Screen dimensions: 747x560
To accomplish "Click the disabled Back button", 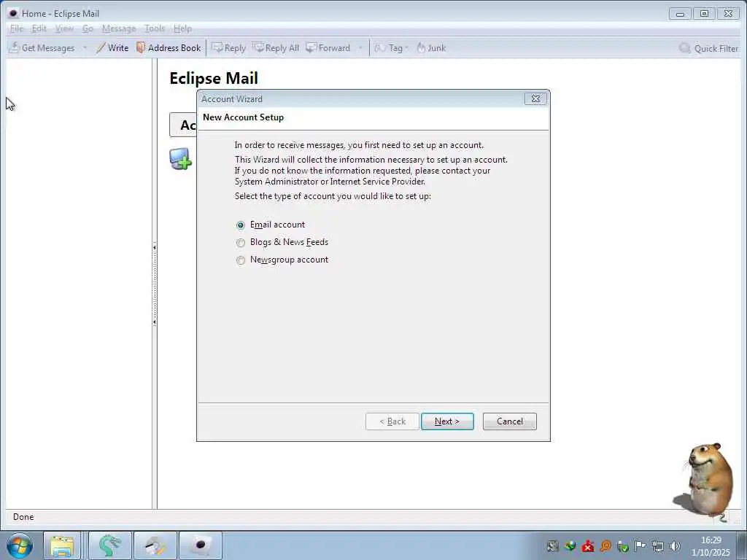I will point(392,421).
